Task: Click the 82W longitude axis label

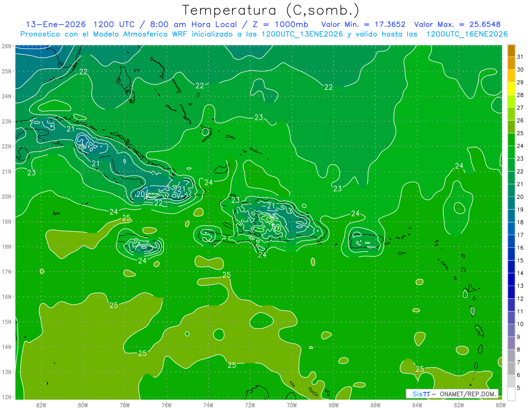Action: pos(41,405)
